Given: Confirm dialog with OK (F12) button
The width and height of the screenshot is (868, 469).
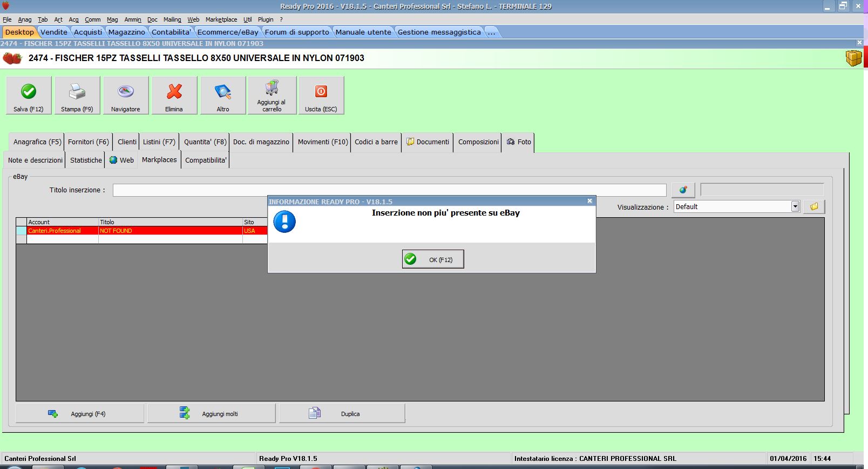Looking at the screenshot, I should [x=433, y=259].
